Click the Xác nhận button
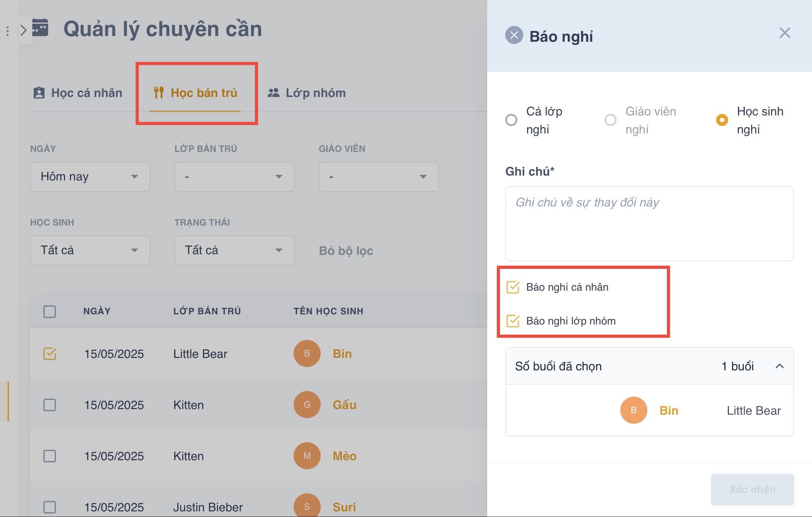 click(x=752, y=489)
